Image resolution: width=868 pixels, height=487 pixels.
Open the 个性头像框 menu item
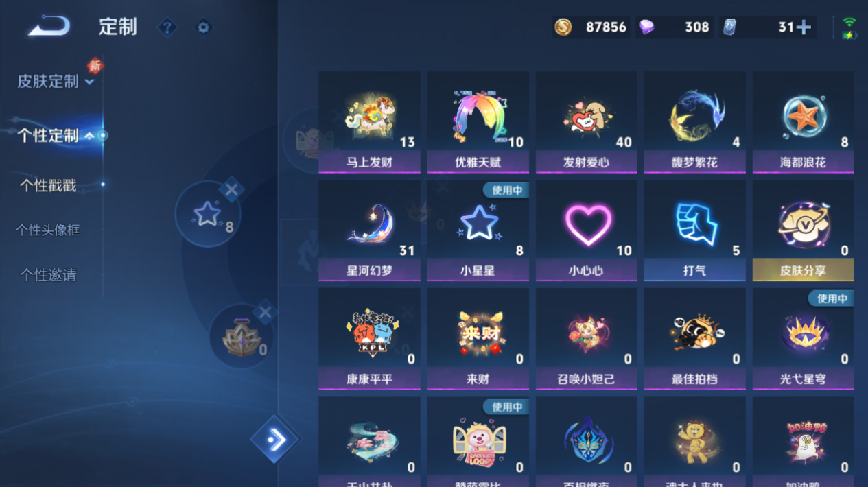48,230
